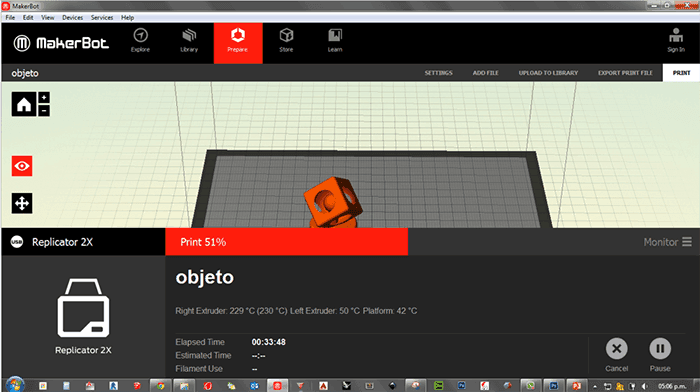Viewport: 700px width, 392px height.
Task: Click the Estimated Time label
Action: (203, 355)
